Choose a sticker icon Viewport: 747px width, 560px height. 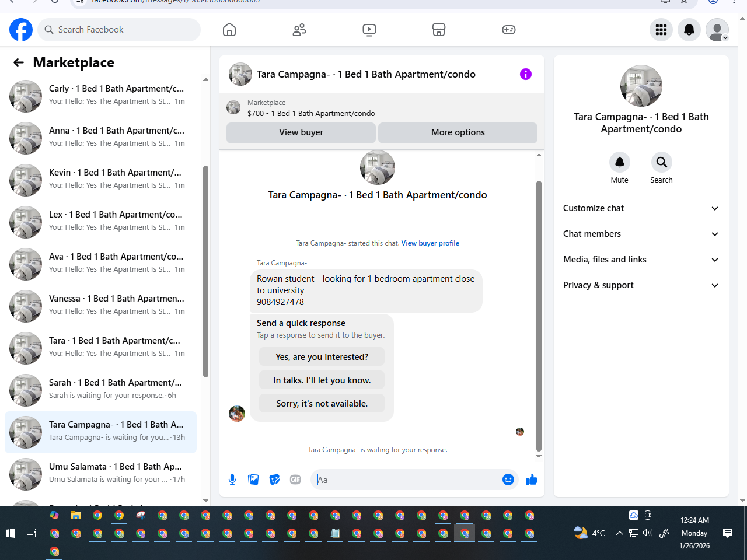[274, 480]
